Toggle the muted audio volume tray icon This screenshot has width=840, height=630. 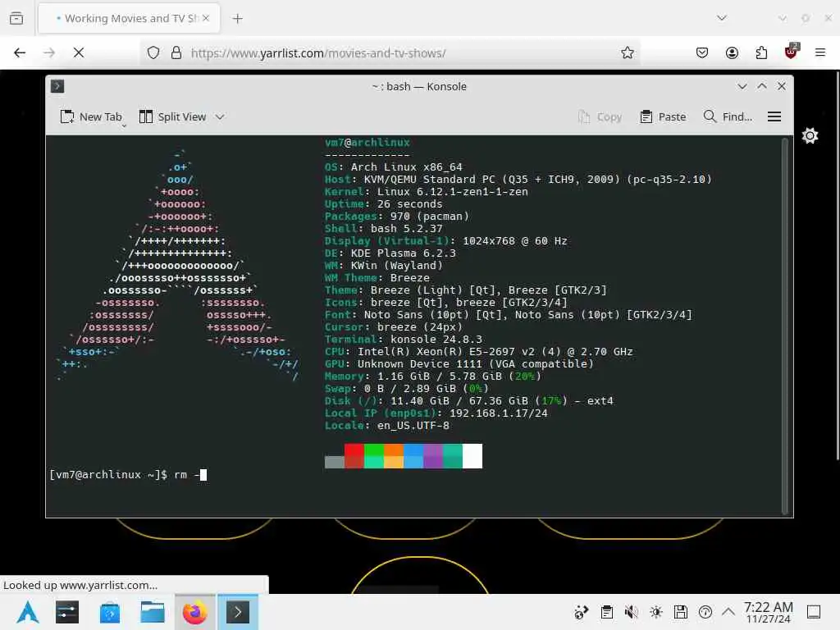point(632,612)
